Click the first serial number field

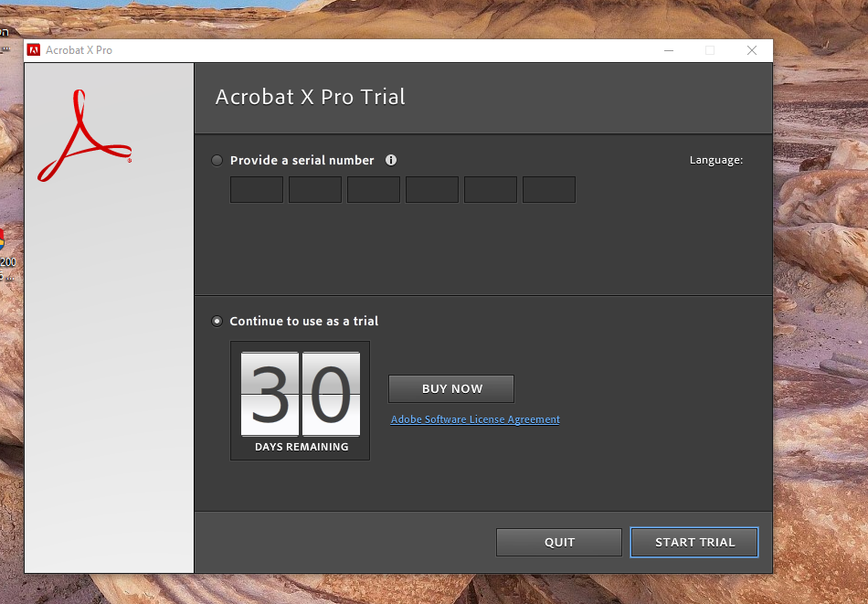pos(257,190)
